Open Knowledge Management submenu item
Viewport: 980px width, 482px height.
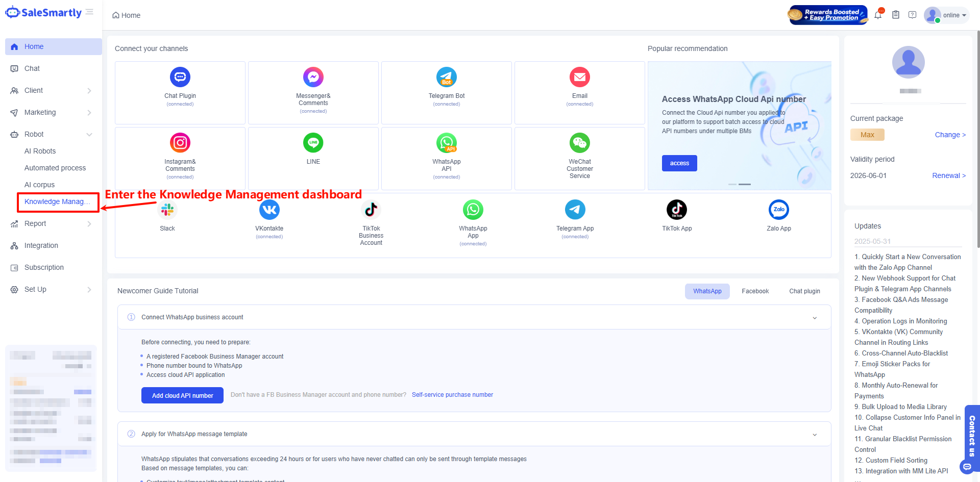pos(58,202)
